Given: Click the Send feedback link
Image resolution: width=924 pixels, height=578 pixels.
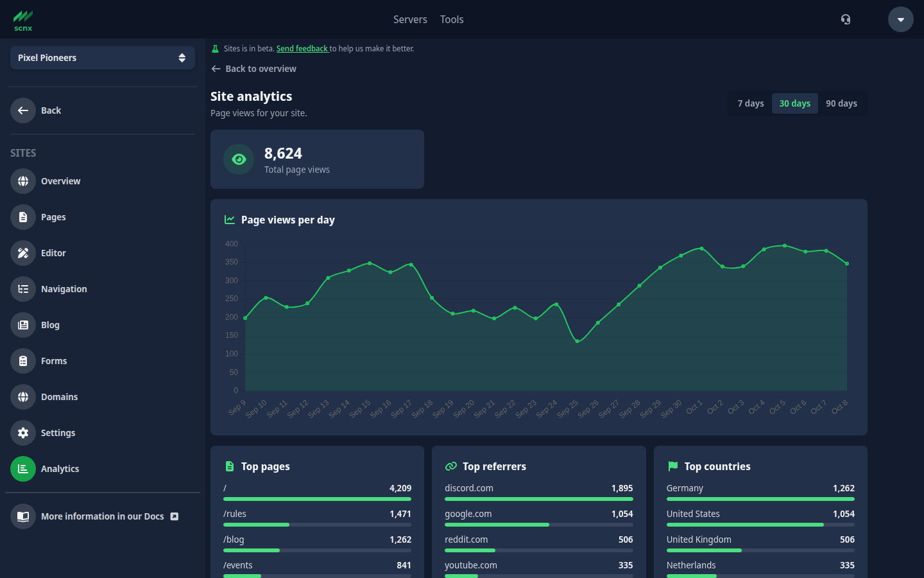Looking at the screenshot, I should [x=302, y=49].
